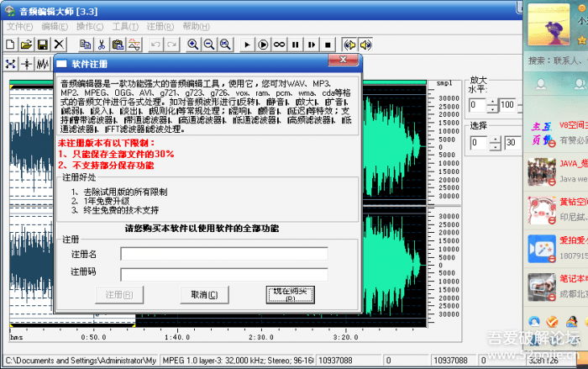Viewport: 588px width, 369px height.
Task: Save audio using the floppy disk icon
Action: 42,44
